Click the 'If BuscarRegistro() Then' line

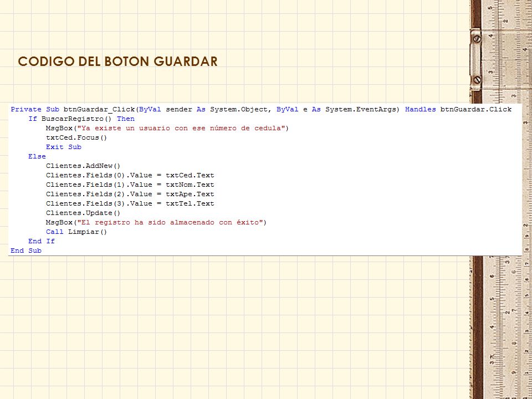pos(81,119)
